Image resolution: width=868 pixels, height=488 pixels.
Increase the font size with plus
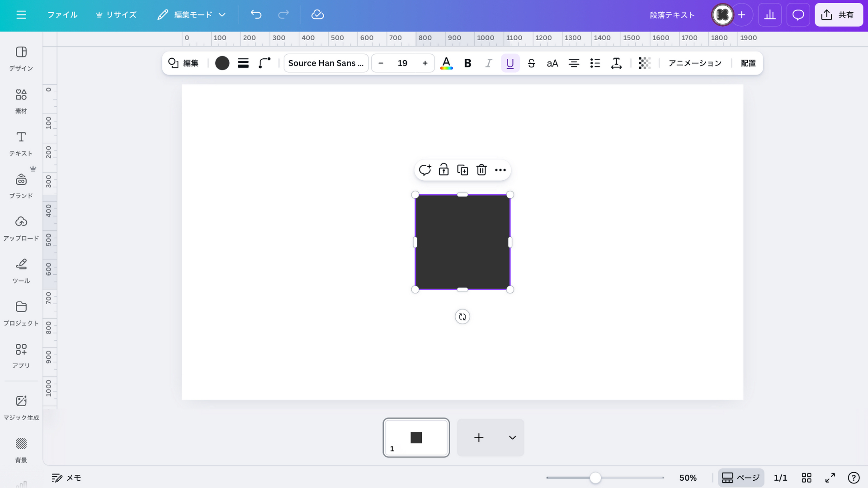(425, 63)
